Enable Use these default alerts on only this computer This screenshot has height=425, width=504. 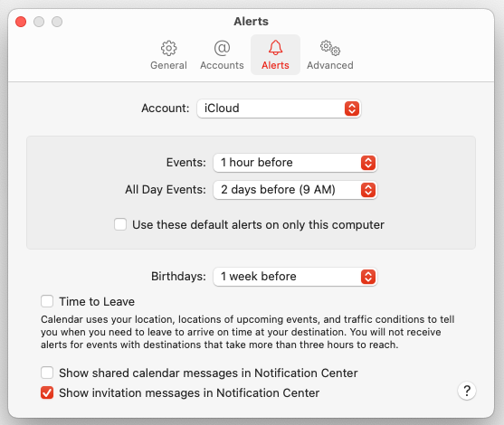click(x=120, y=224)
